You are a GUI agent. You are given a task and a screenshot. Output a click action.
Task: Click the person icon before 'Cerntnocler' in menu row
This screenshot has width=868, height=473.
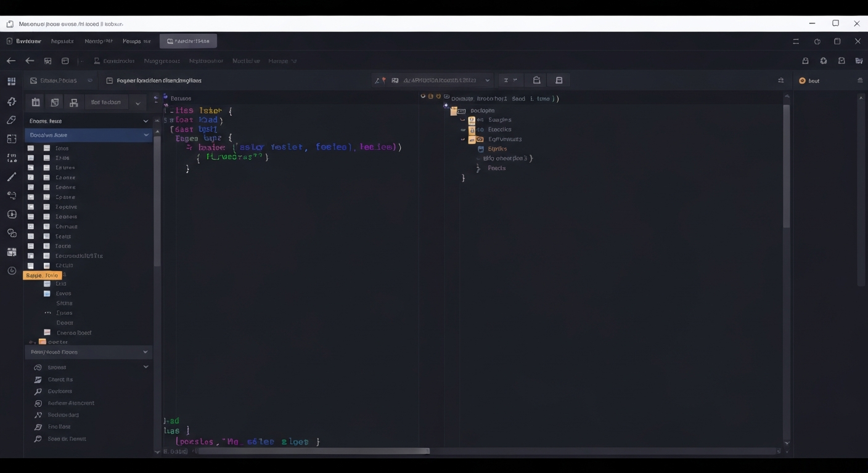[x=97, y=61]
